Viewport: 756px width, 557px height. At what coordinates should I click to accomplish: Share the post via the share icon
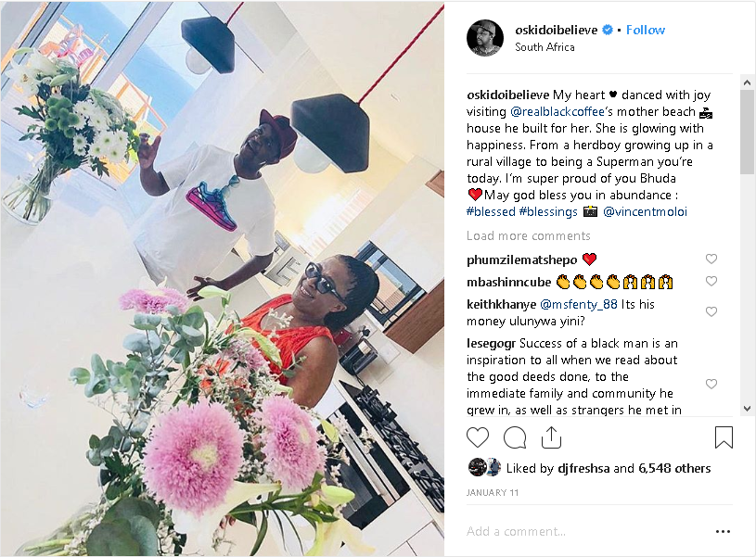pos(551,437)
